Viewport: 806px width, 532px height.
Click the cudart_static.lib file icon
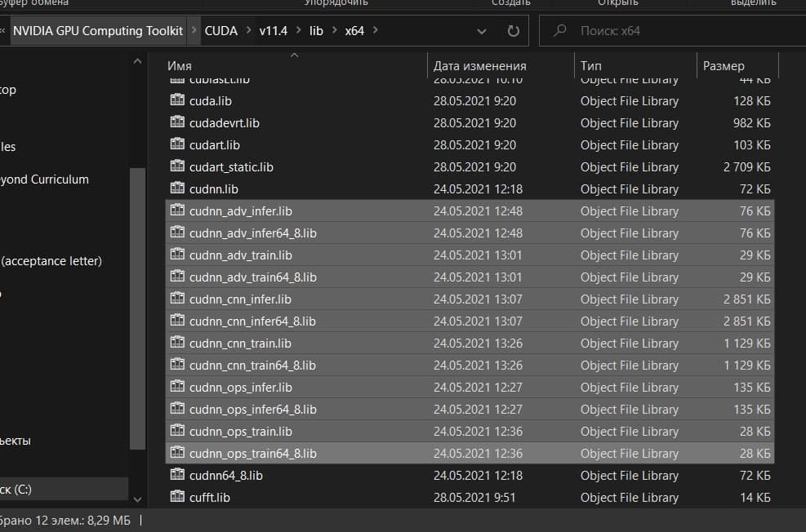[177, 166]
